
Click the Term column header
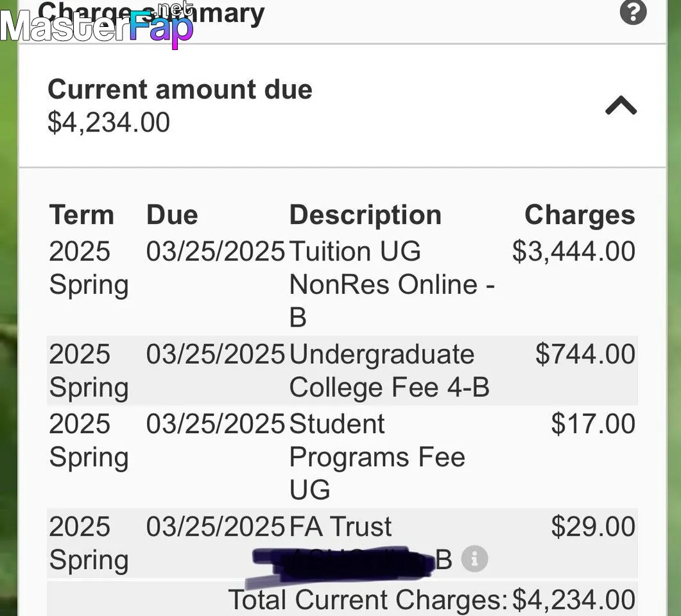pyautogui.click(x=82, y=215)
